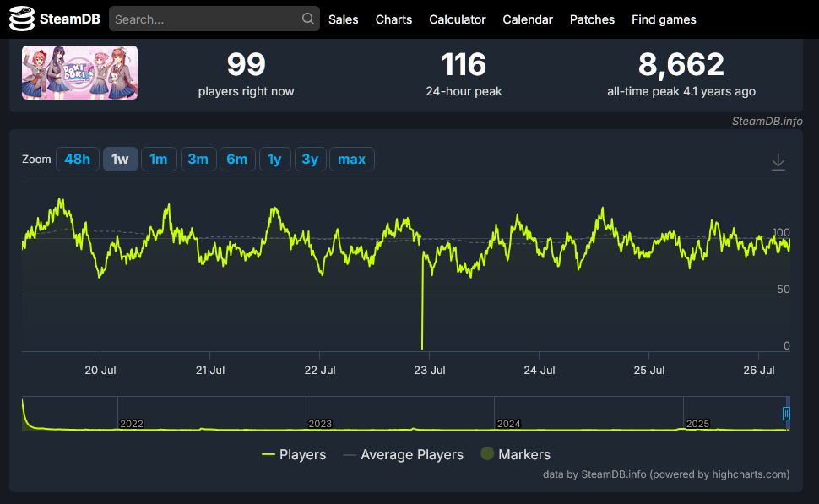Click the navigator range handle
This screenshot has width=819, height=504.
coord(786,414)
